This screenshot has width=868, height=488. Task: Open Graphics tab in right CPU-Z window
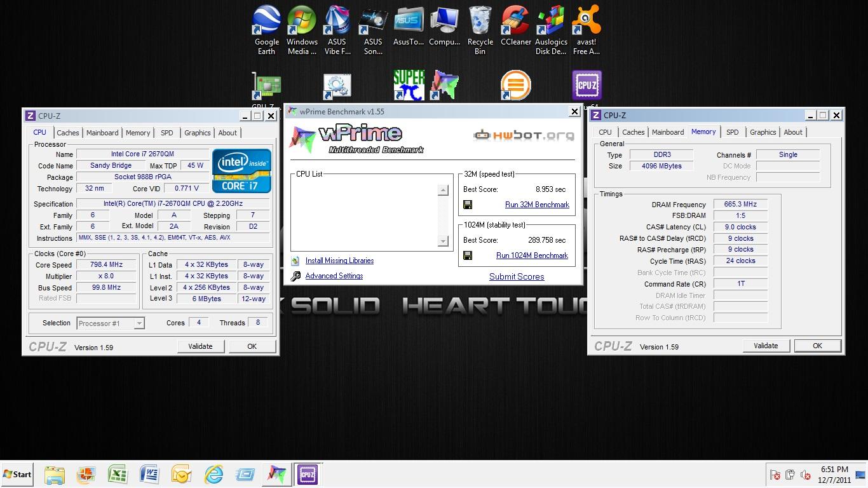(763, 132)
